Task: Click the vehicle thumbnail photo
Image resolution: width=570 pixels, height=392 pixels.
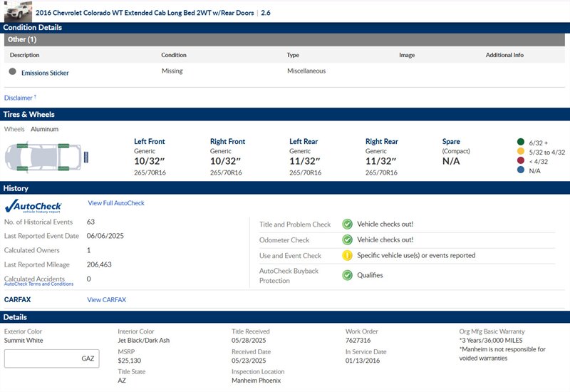Action: pos(18,11)
